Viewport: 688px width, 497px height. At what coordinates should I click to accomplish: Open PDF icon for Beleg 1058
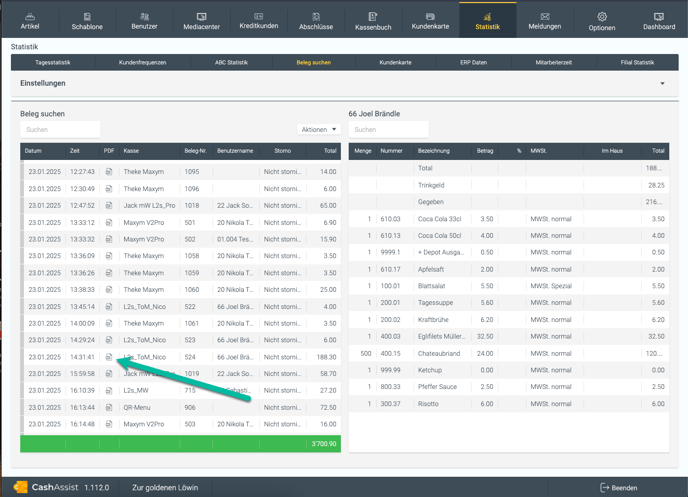click(x=109, y=256)
